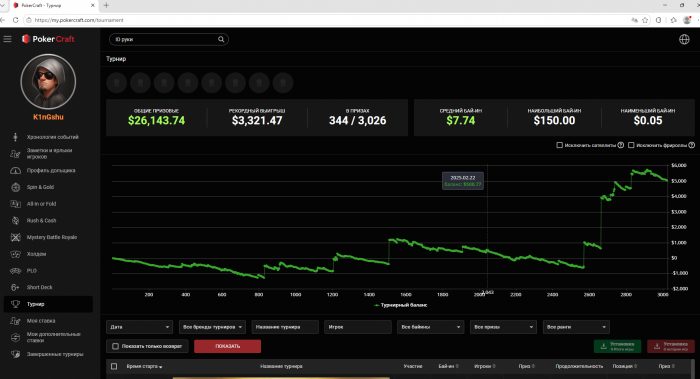Click the $3,321.47 record win value

[257, 121]
